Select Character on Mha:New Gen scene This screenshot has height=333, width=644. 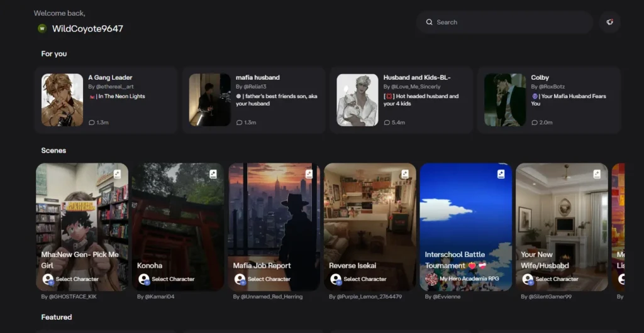tap(77, 279)
